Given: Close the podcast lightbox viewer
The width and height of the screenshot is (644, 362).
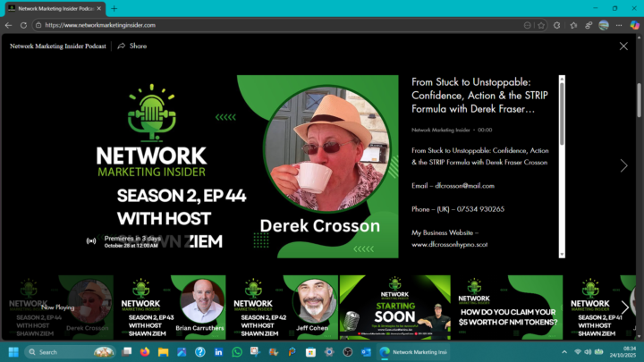Looking at the screenshot, I should coord(623,46).
